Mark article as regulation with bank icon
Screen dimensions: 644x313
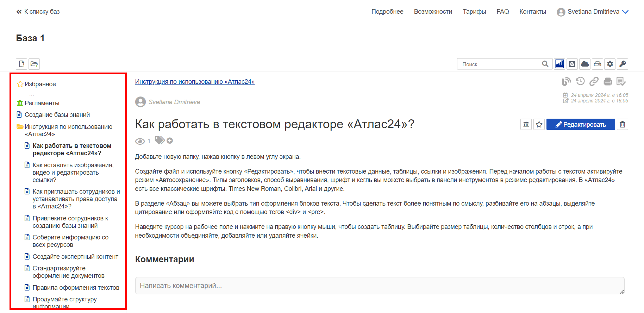click(526, 124)
